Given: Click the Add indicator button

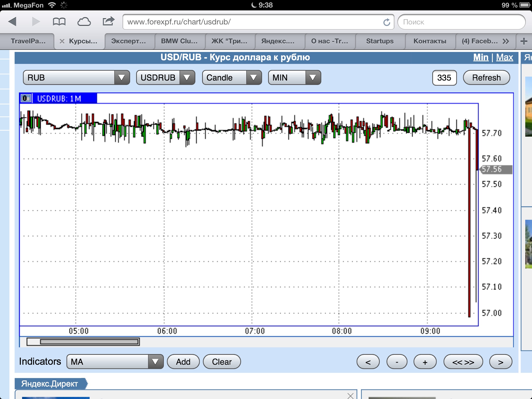Looking at the screenshot, I should (x=183, y=362).
